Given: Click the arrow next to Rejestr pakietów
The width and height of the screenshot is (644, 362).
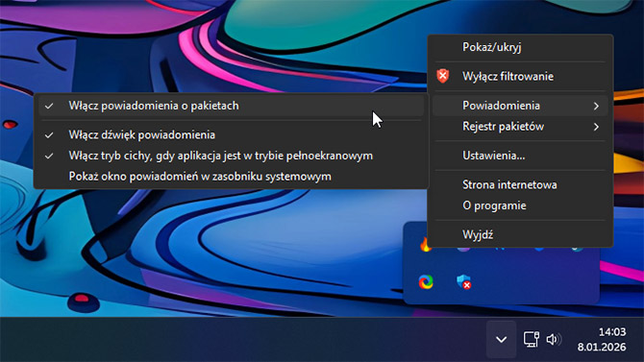Looking at the screenshot, I should point(596,128).
